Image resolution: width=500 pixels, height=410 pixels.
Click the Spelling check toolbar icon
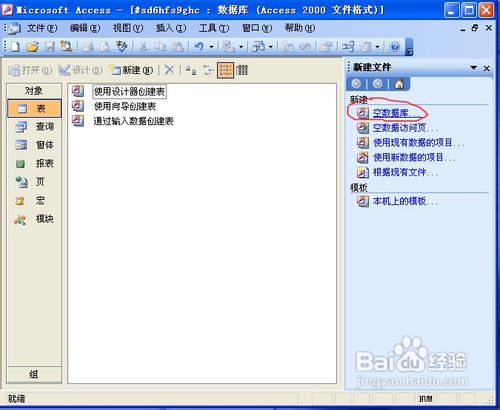pos(122,47)
